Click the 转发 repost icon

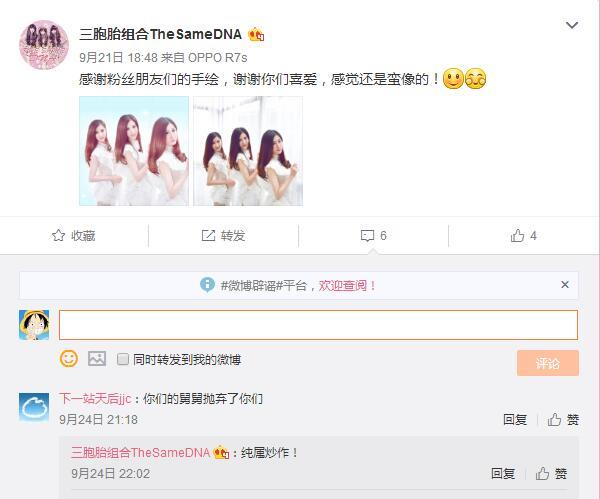pos(208,235)
